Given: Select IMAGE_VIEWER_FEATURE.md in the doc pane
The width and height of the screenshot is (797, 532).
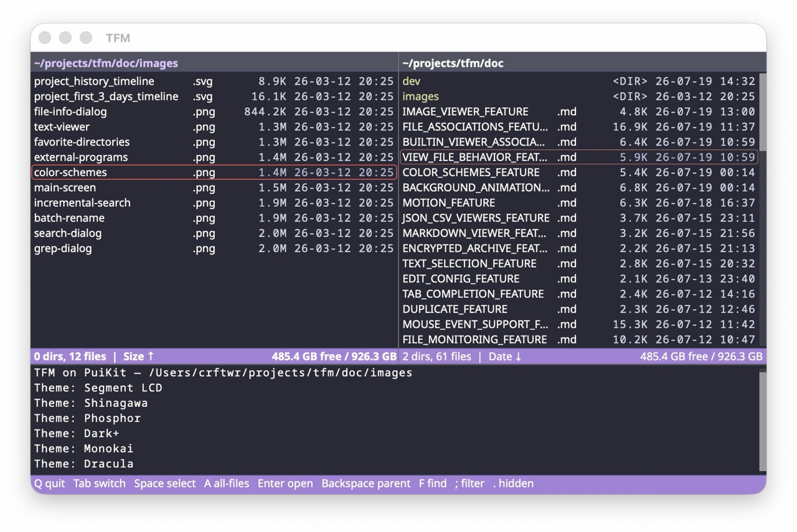Looking at the screenshot, I should [579, 111].
